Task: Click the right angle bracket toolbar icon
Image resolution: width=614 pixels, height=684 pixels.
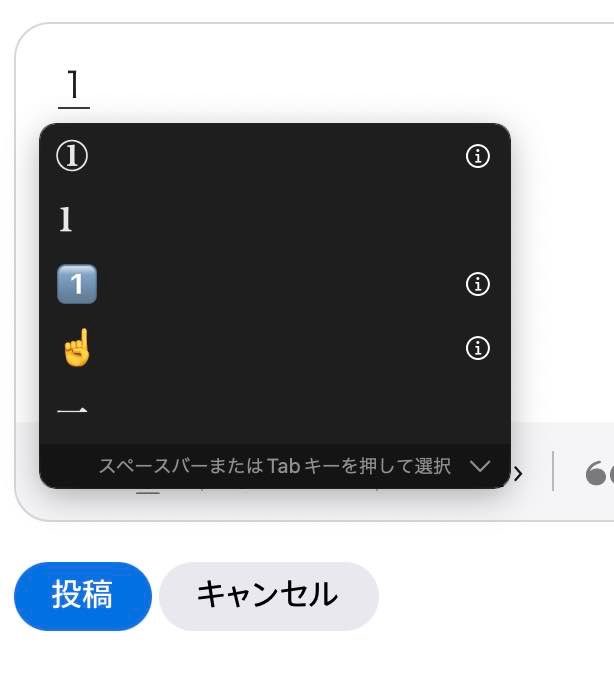Action: [x=518, y=474]
